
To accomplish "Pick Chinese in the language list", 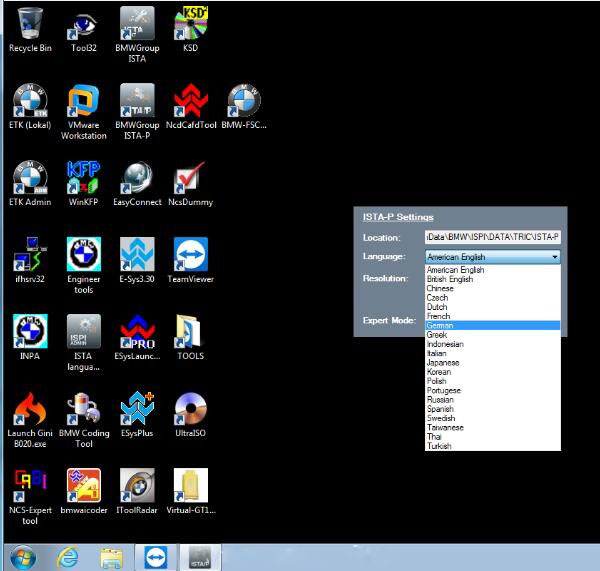I will coord(492,288).
